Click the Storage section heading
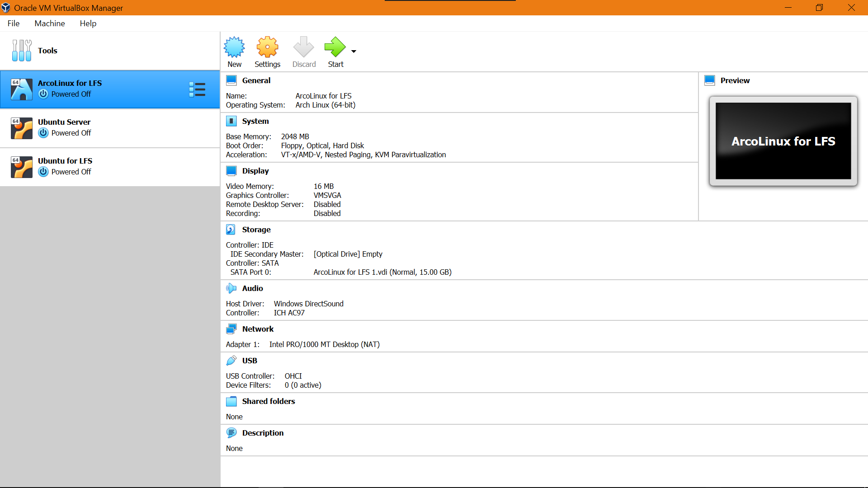Viewport: 868px width, 488px height. pos(256,230)
